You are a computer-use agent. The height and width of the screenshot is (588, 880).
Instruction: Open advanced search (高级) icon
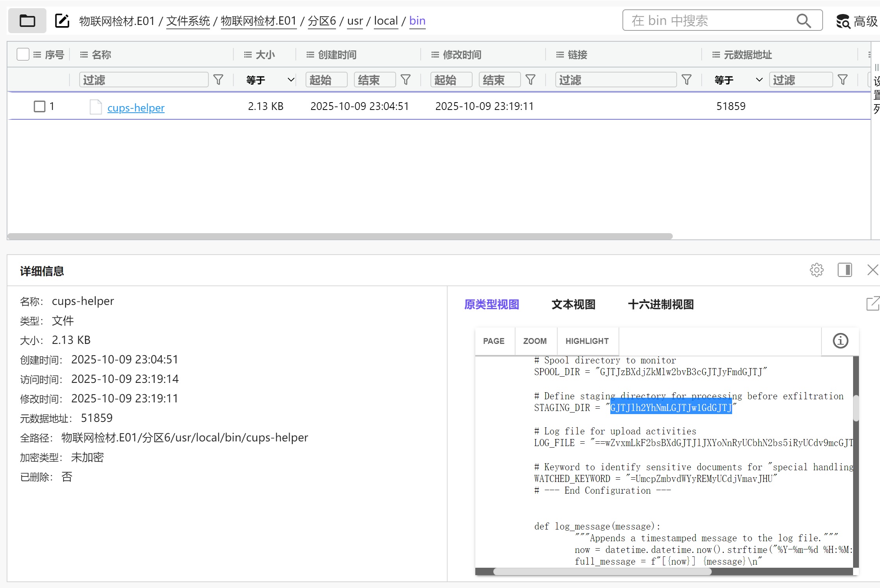pyautogui.click(x=843, y=21)
